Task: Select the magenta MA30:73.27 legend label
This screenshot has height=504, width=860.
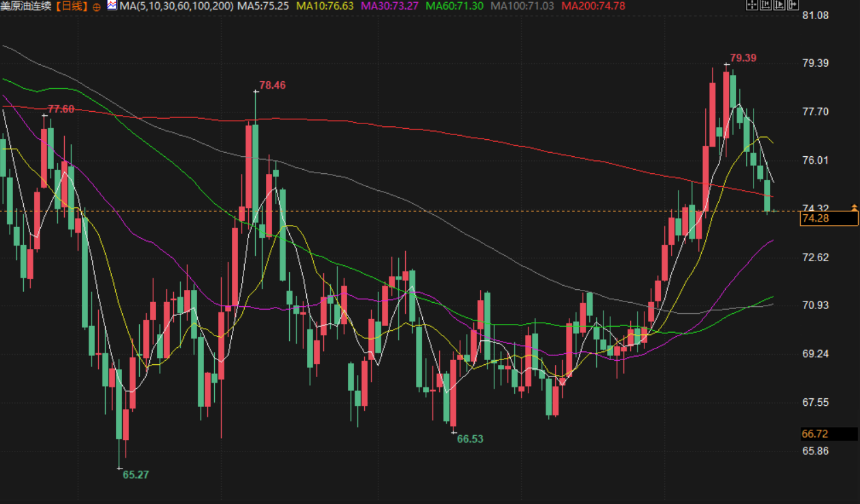Action: pos(389,6)
